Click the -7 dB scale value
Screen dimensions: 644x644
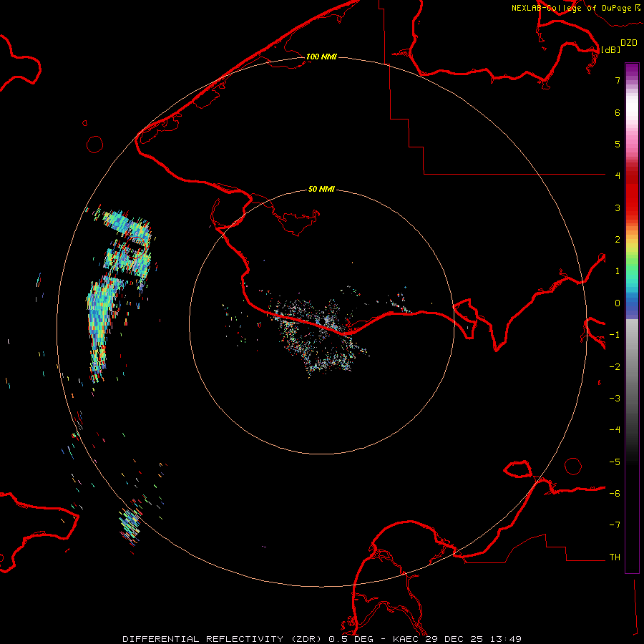point(615,525)
